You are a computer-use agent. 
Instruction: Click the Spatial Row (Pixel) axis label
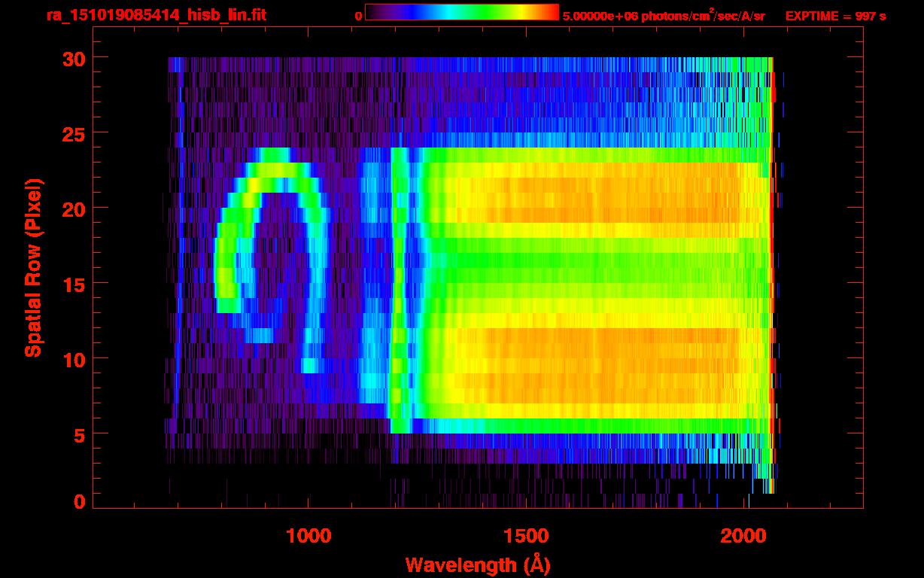[x=33, y=267]
